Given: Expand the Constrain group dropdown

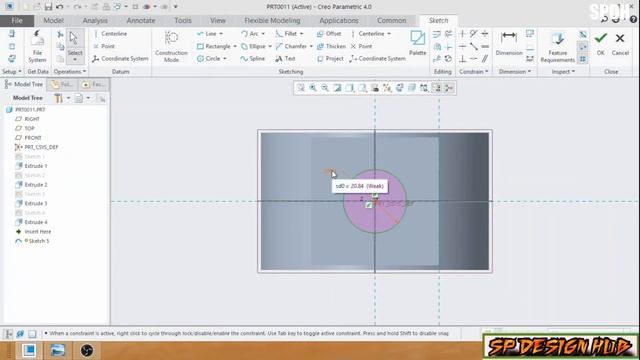Looking at the screenshot, I should 473,71.
